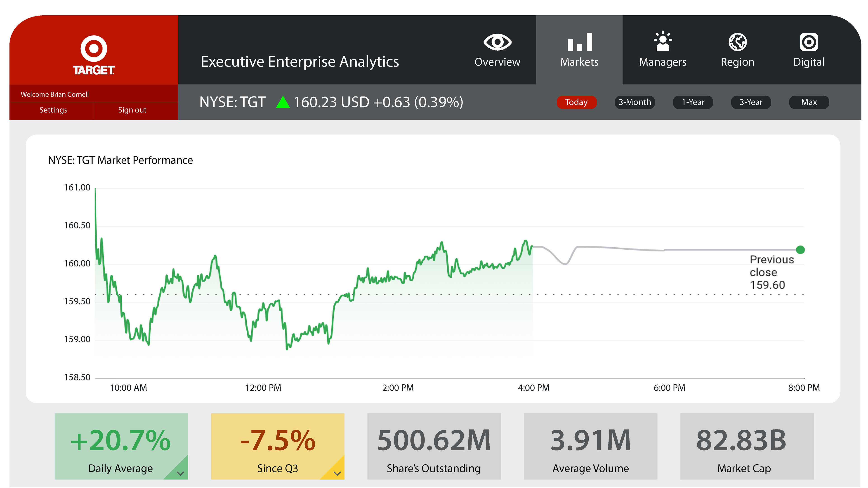Open the 3.91M Average Volume card
Image resolution: width=868 pixels, height=488 pixels.
click(590, 446)
